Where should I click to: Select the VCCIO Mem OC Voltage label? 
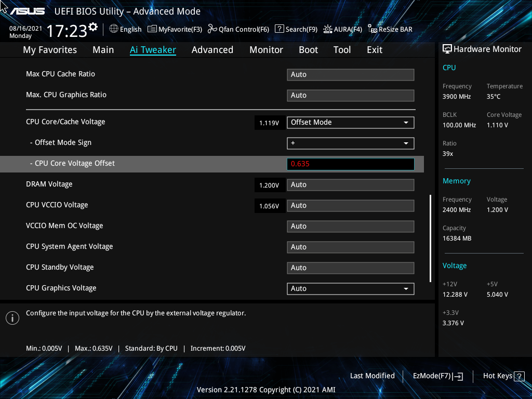pos(64,226)
